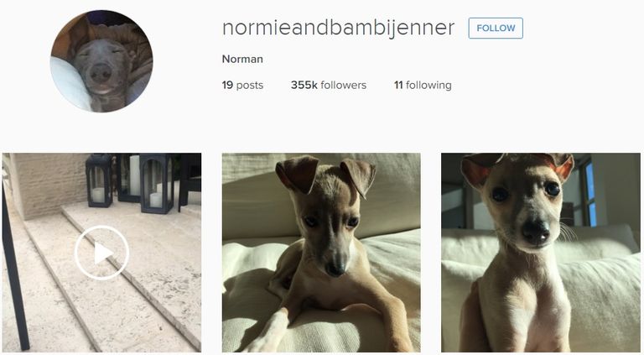Select the puppy's nose in the right photo
644x355 pixels.
(x=537, y=232)
